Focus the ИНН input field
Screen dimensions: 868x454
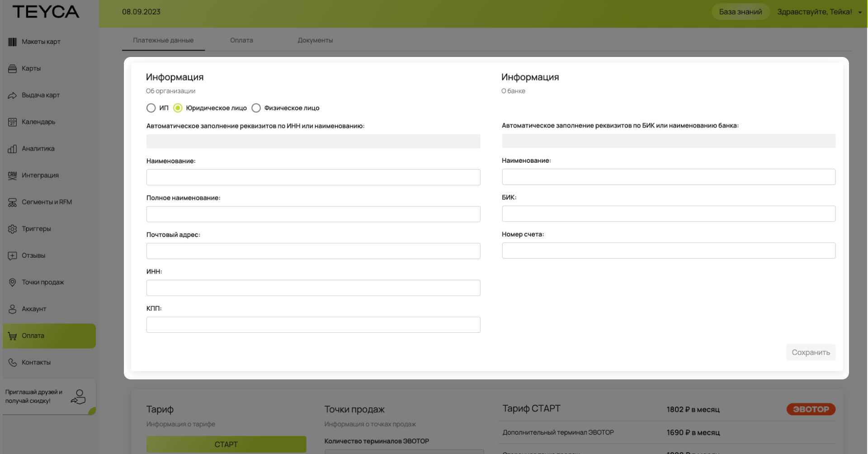(x=313, y=288)
